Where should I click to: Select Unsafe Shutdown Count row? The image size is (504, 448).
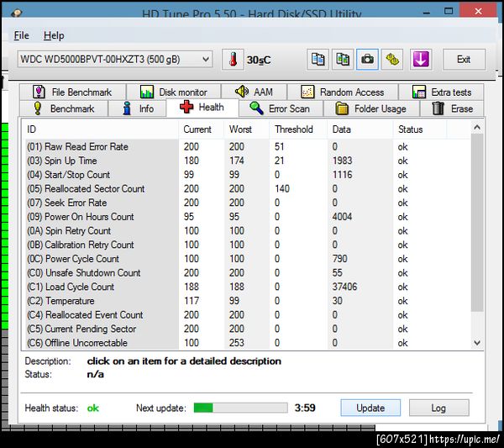[x=248, y=272]
